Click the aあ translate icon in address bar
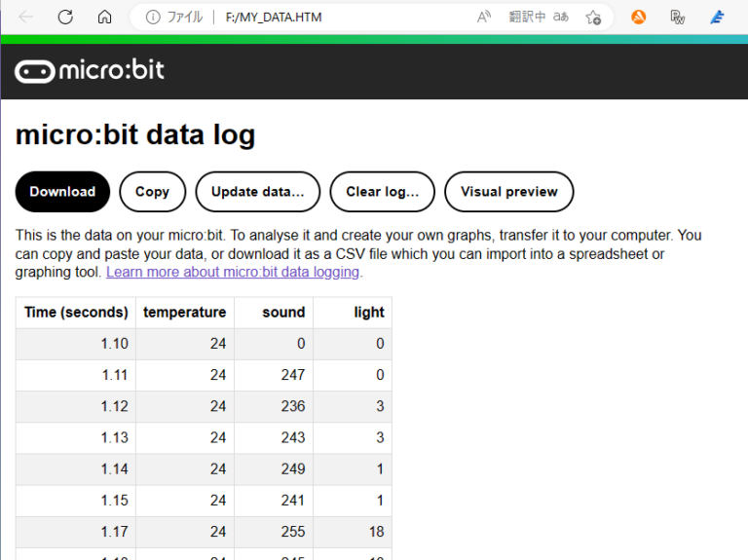Viewport: 748px width, 560px height. tap(561, 17)
